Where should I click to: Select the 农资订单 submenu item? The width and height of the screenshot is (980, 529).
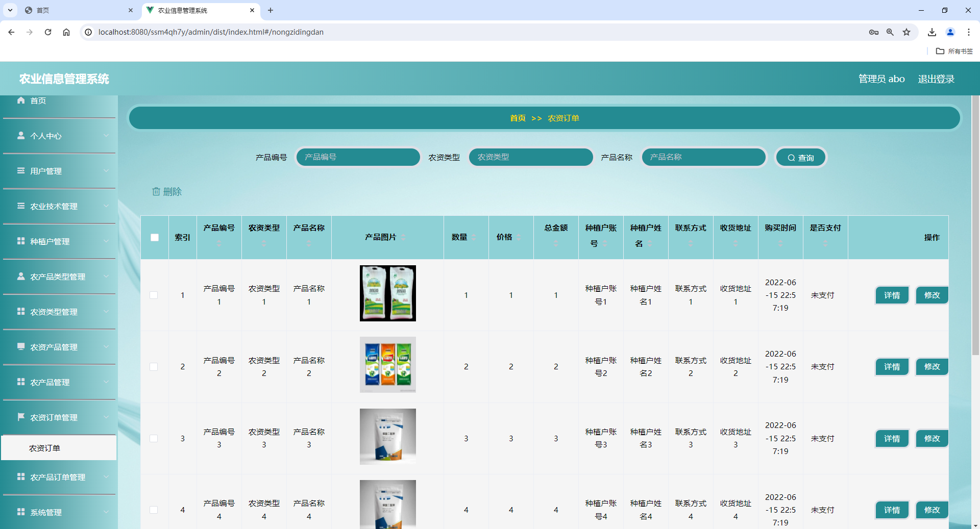pyautogui.click(x=45, y=448)
